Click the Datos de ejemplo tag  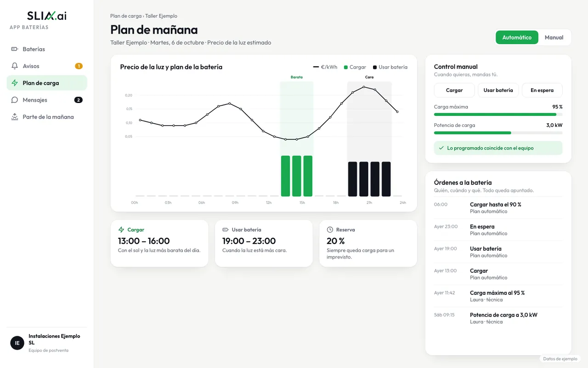click(560, 359)
